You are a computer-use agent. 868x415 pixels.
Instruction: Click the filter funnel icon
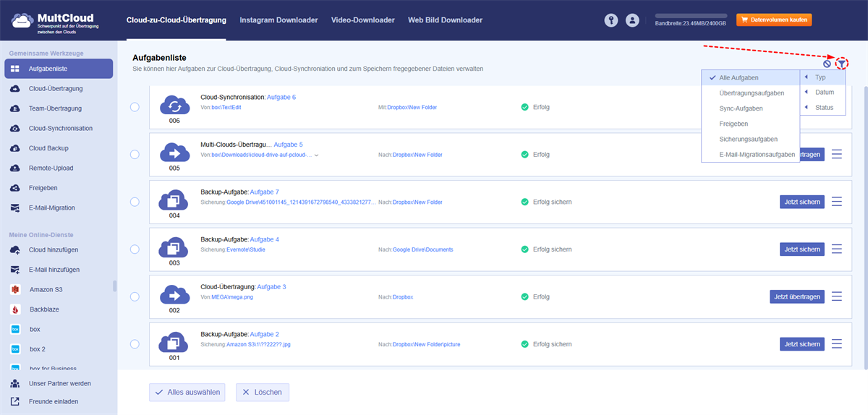841,64
